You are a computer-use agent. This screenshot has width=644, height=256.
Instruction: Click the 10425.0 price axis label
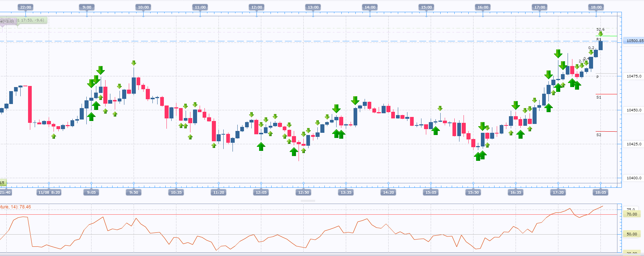click(x=634, y=144)
